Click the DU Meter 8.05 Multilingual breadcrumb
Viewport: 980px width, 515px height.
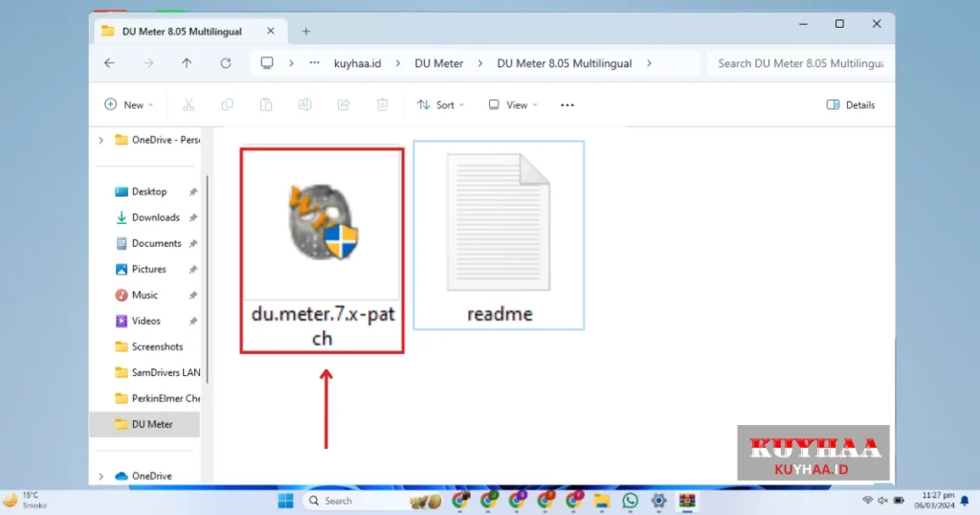(565, 63)
